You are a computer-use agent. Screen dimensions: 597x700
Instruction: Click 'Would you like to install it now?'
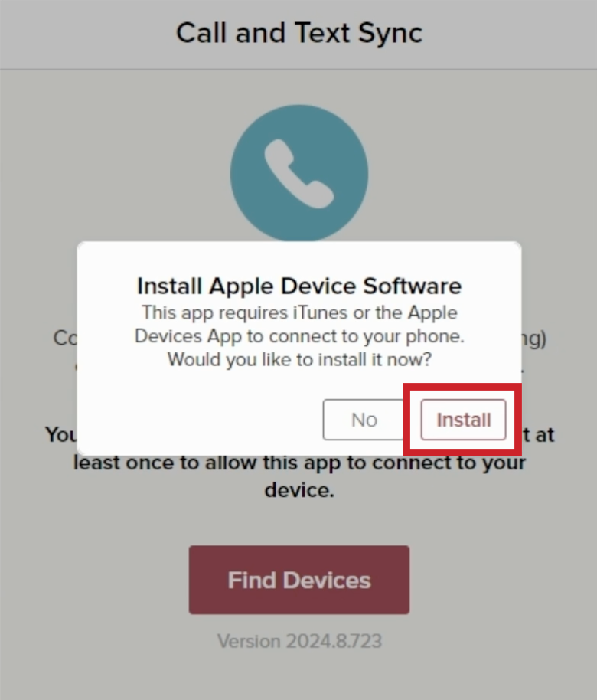(x=299, y=359)
